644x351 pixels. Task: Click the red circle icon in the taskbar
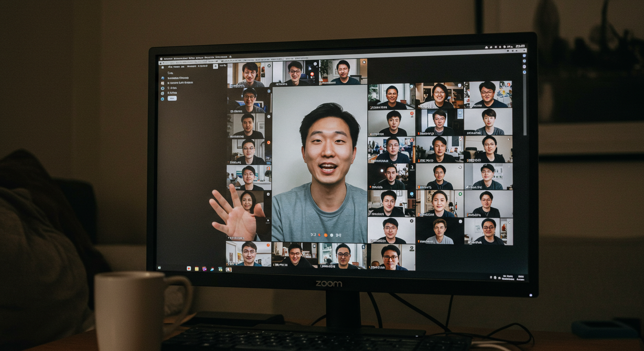click(x=189, y=269)
